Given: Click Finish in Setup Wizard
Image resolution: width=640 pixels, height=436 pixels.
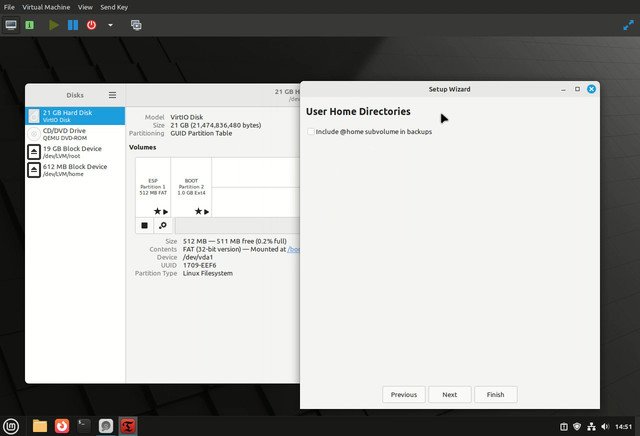Looking at the screenshot, I should tap(496, 394).
